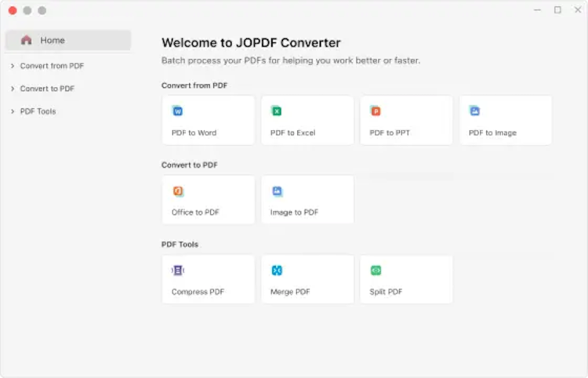Expand the Convert to PDF chevron
The height and width of the screenshot is (378, 588).
(x=13, y=89)
